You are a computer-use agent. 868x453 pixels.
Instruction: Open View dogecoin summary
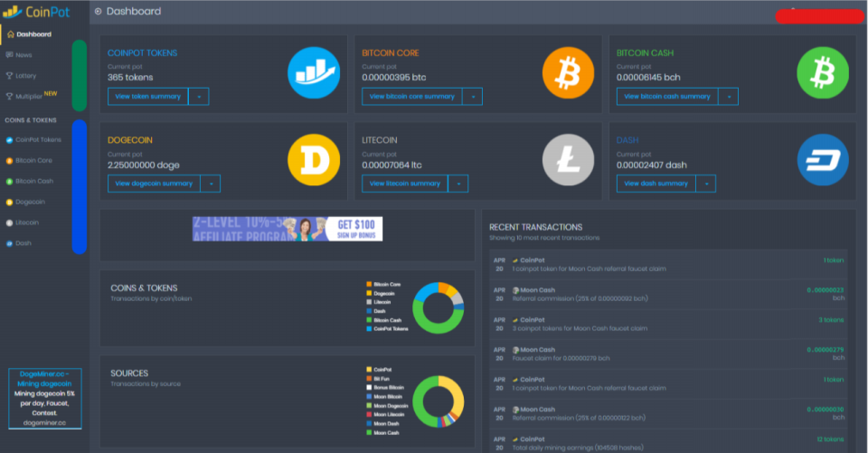tap(154, 184)
